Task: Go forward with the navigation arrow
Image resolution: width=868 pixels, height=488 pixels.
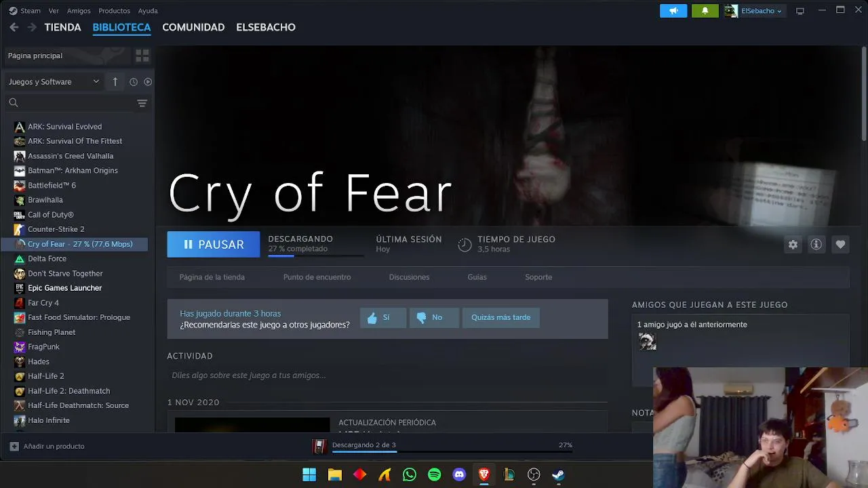Action: click(x=31, y=27)
